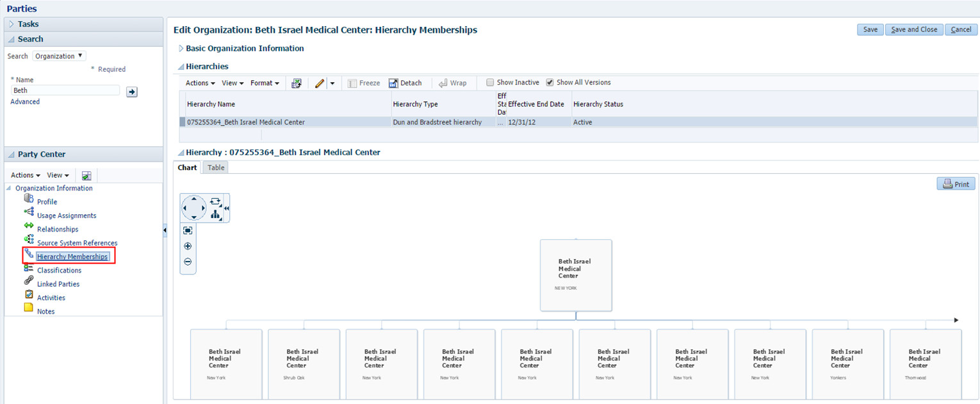The image size is (980, 404).
Task: Click the Save button
Action: point(870,29)
